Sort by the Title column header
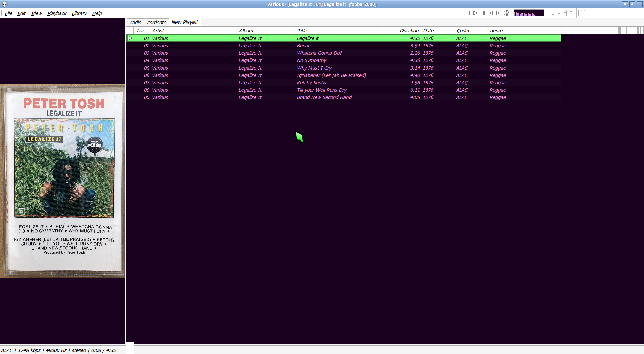This screenshot has width=644, height=354. click(x=336, y=31)
